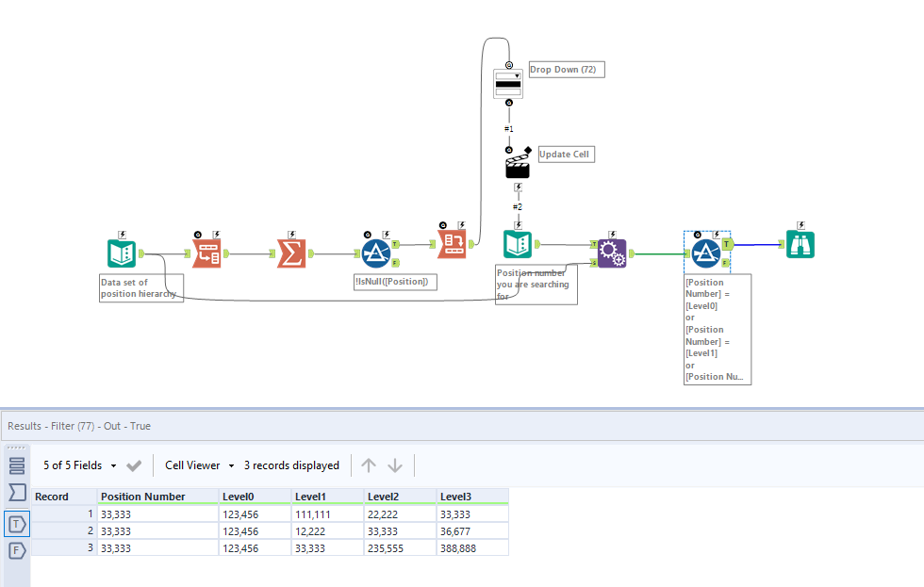Select the Position Number Filter tool
Viewport: 924px width, 587px height.
click(x=706, y=253)
